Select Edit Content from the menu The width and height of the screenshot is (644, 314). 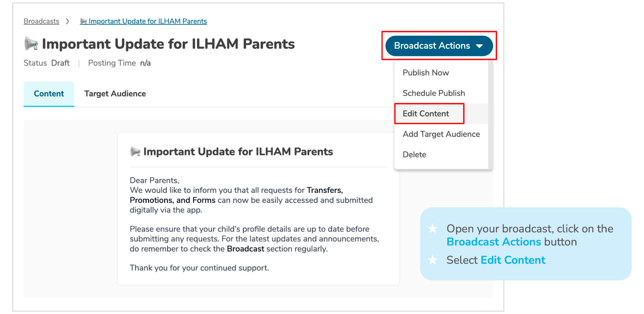pyautogui.click(x=425, y=114)
